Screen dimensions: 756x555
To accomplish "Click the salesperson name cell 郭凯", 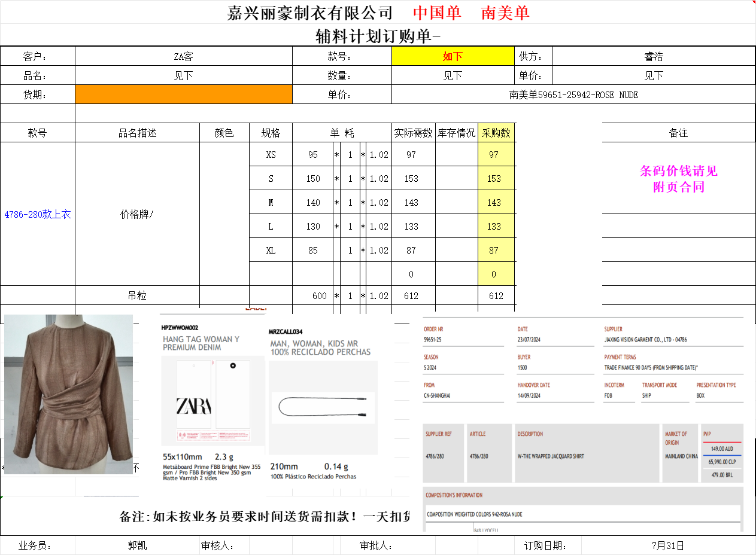I will coord(137,545).
